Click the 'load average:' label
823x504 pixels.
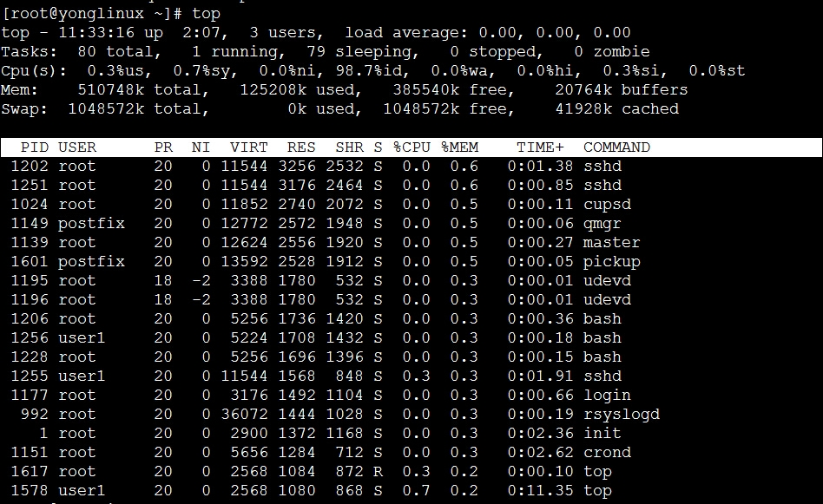click(406, 32)
